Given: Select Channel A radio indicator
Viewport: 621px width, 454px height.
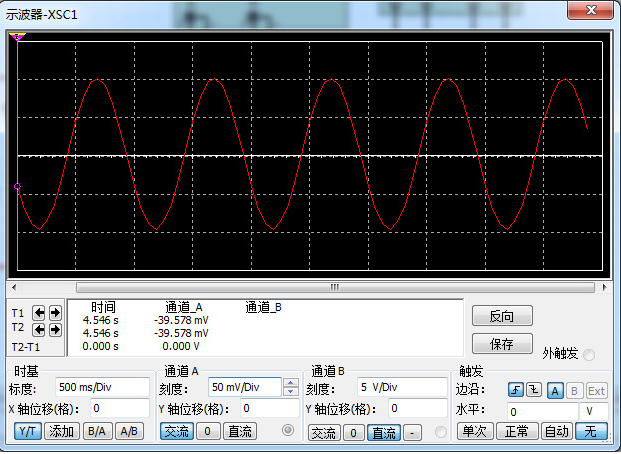Looking at the screenshot, I should (289, 432).
